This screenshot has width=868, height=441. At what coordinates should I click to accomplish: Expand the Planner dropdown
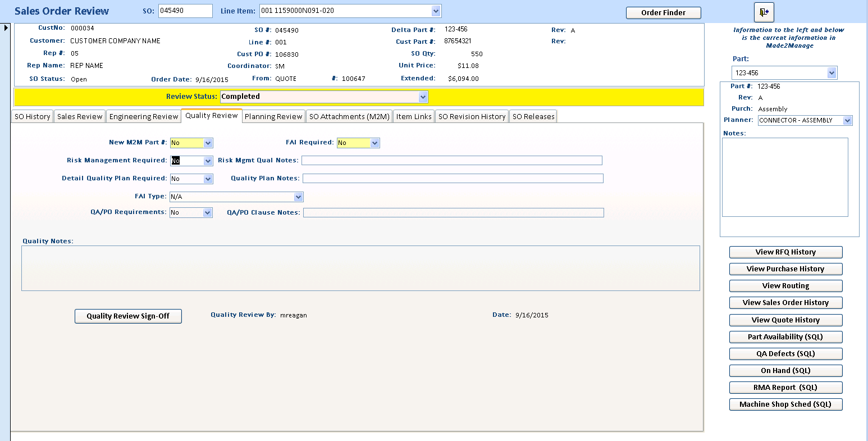pos(848,120)
